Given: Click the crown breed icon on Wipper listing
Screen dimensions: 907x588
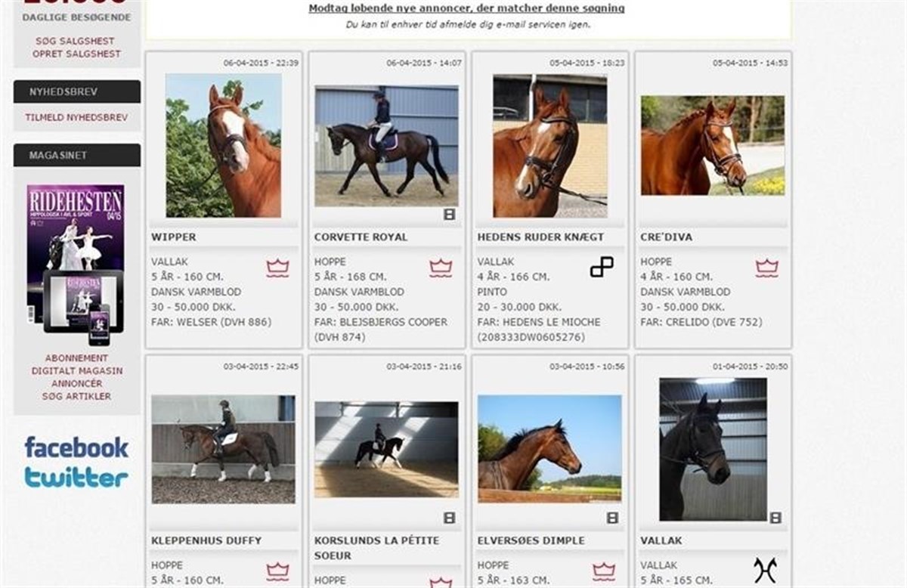Looking at the screenshot, I should (x=277, y=268).
